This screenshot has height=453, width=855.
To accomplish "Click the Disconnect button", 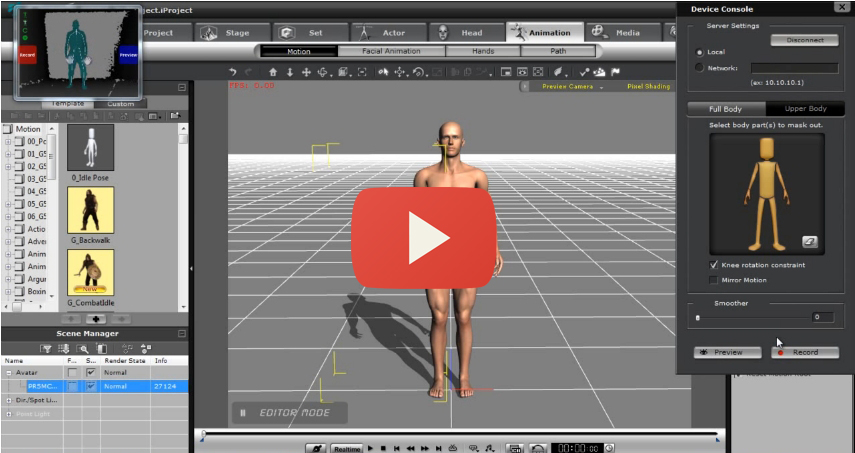I will point(804,41).
